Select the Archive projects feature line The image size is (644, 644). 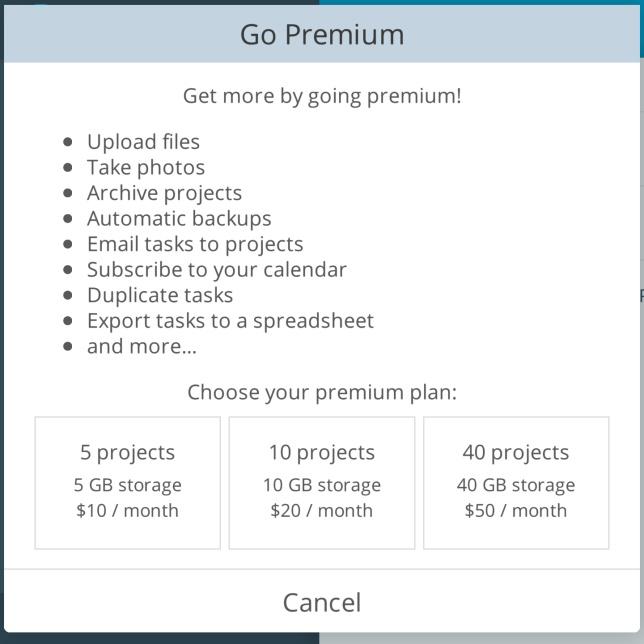click(164, 193)
